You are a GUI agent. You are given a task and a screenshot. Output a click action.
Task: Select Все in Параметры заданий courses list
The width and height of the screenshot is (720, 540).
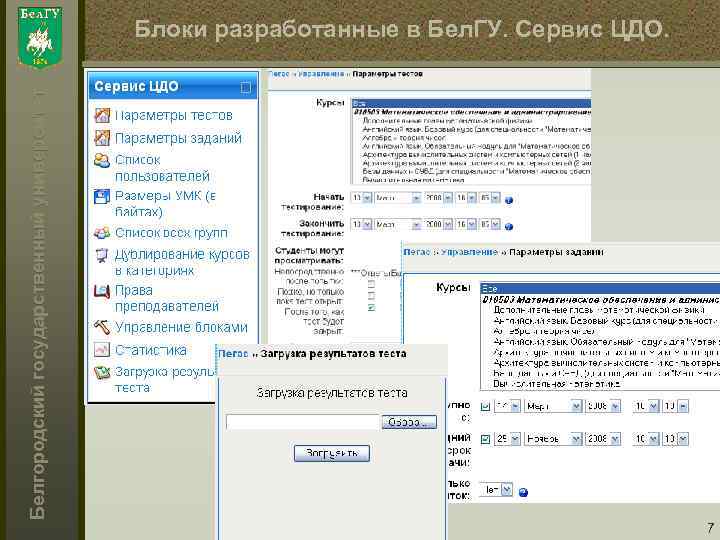click(600, 289)
